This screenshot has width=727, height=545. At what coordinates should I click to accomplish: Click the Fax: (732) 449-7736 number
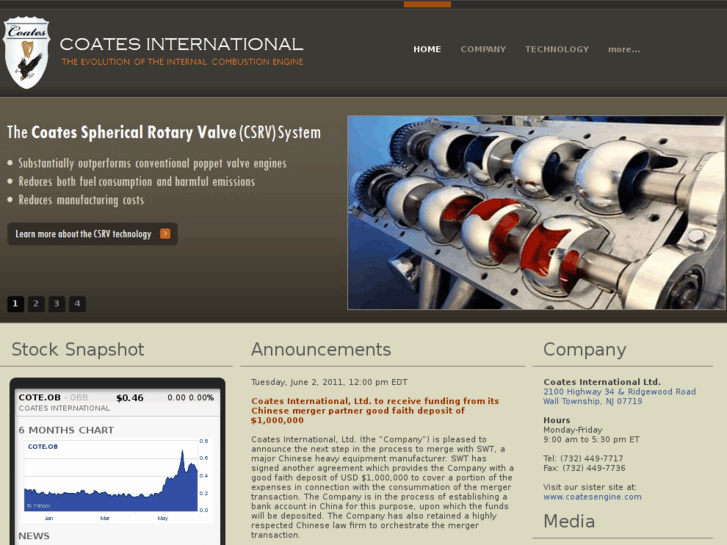(584, 468)
